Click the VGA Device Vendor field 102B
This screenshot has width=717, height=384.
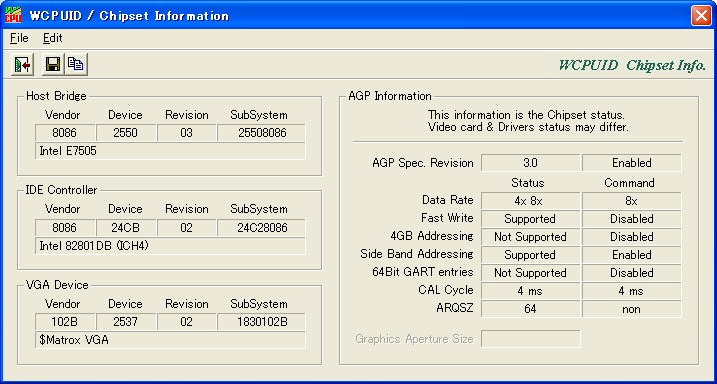[65, 322]
